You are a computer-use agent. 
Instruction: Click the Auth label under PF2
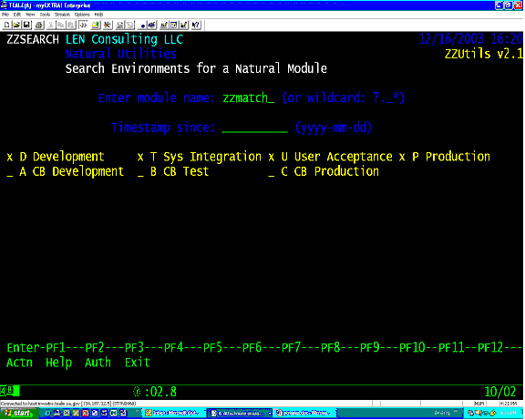point(98,363)
